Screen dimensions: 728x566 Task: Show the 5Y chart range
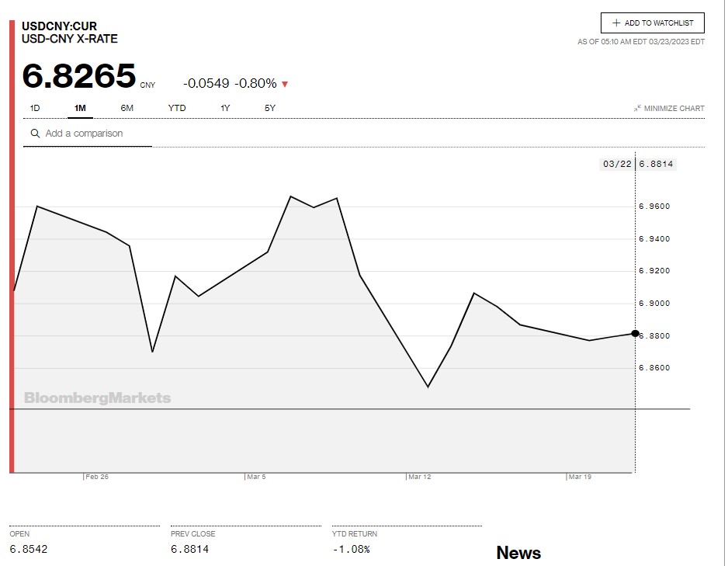pyautogui.click(x=270, y=108)
